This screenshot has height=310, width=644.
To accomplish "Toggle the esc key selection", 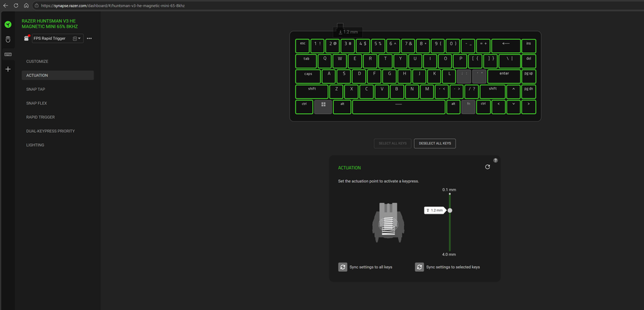I will [303, 46].
